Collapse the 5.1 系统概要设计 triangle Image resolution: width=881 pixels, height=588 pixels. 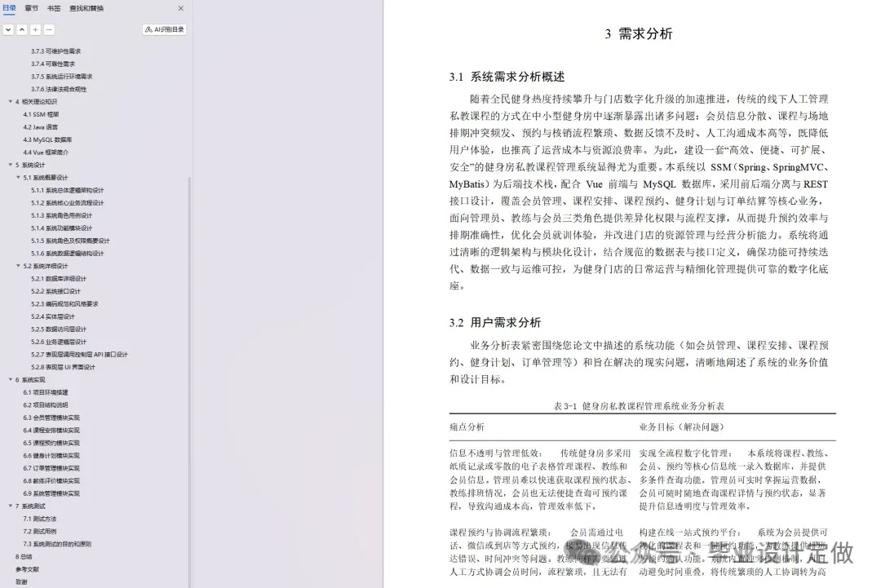18,178
